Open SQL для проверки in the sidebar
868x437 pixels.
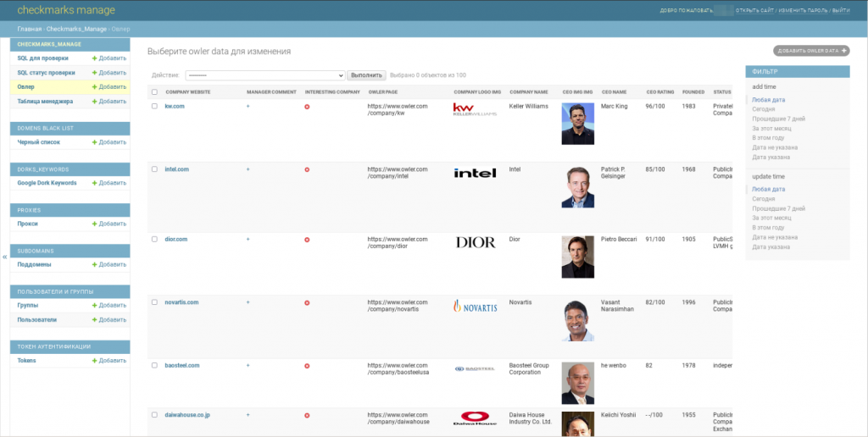(x=42, y=58)
